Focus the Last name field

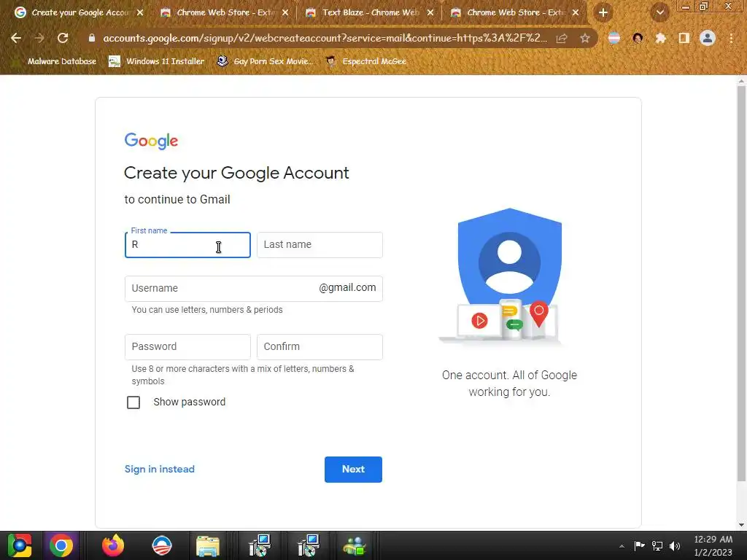point(320,245)
